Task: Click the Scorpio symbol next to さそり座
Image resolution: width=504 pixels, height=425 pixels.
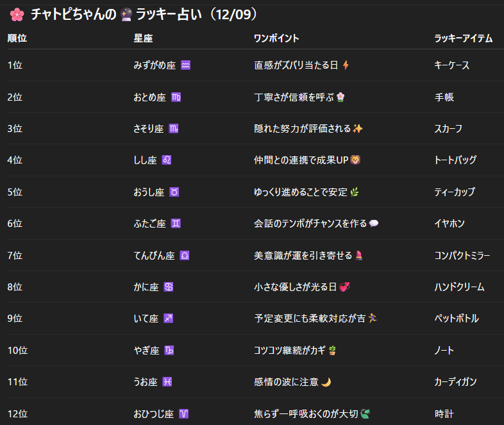Action: pos(173,129)
